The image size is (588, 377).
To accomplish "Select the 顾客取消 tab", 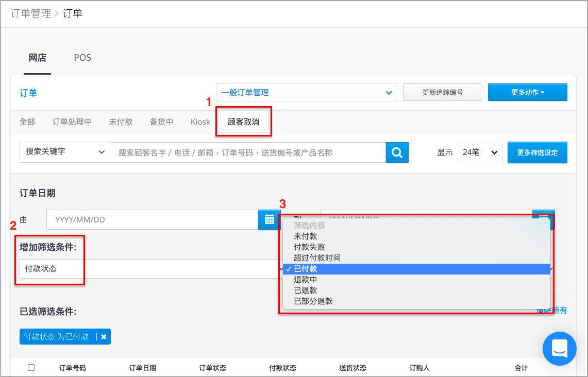I will (x=243, y=122).
